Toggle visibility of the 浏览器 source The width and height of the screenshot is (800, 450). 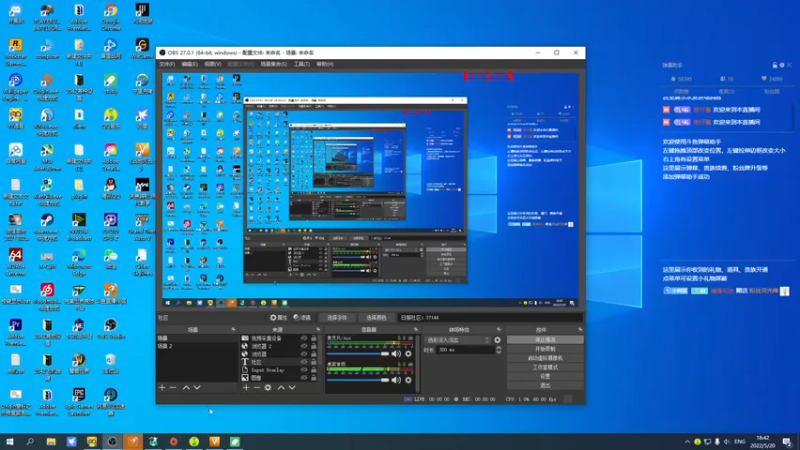304,354
